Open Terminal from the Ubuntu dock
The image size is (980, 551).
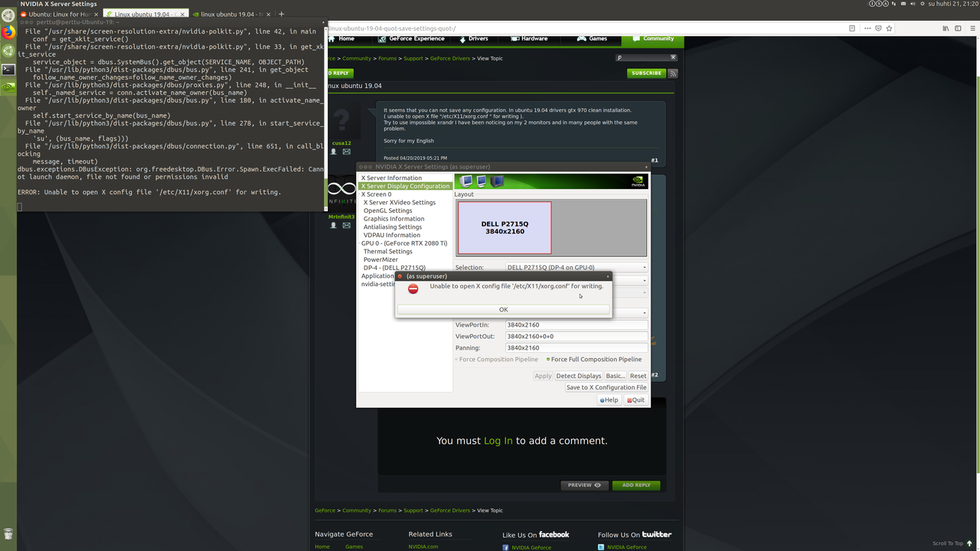tap(8, 69)
